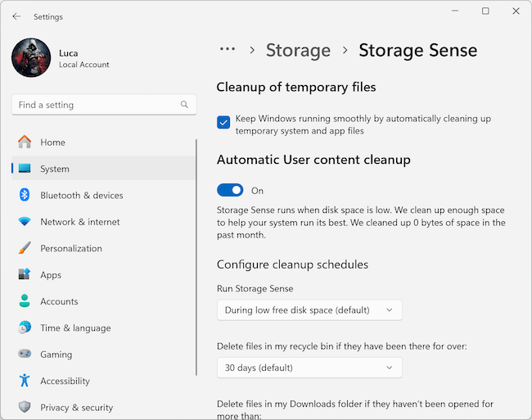Click the search magnifier icon

pos(184,105)
